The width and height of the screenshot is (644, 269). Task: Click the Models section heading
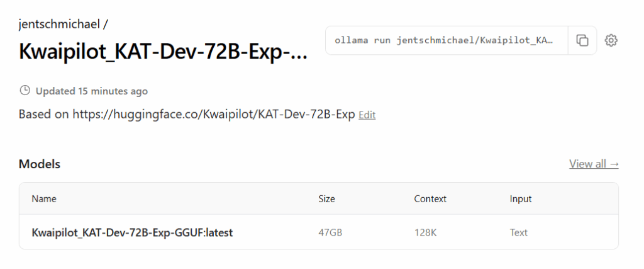tap(40, 164)
